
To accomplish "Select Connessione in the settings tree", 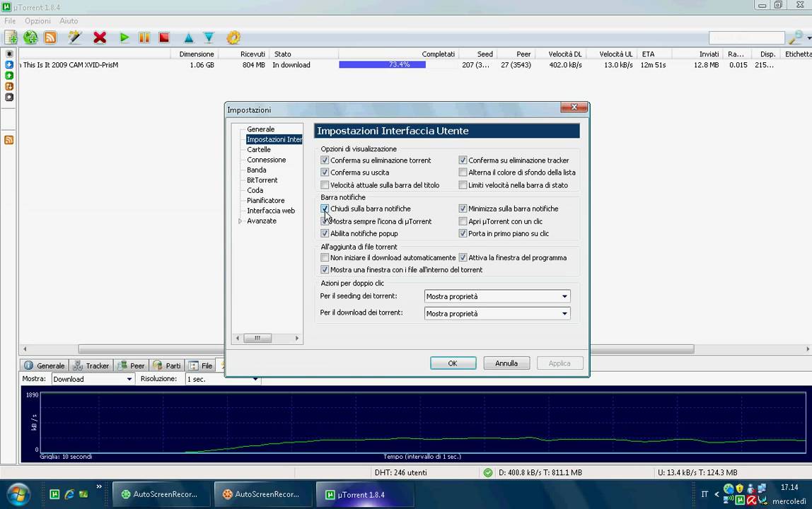I will pos(266,160).
